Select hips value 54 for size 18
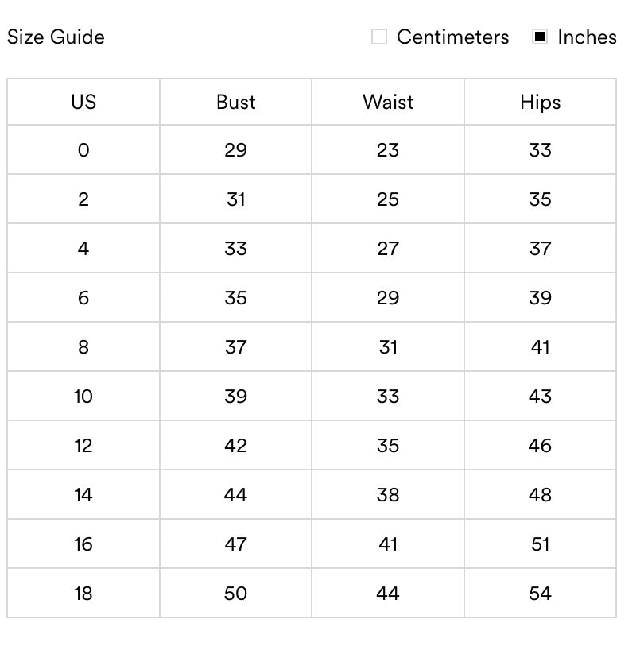Image resolution: width=644 pixels, height=650 pixels. [540, 594]
